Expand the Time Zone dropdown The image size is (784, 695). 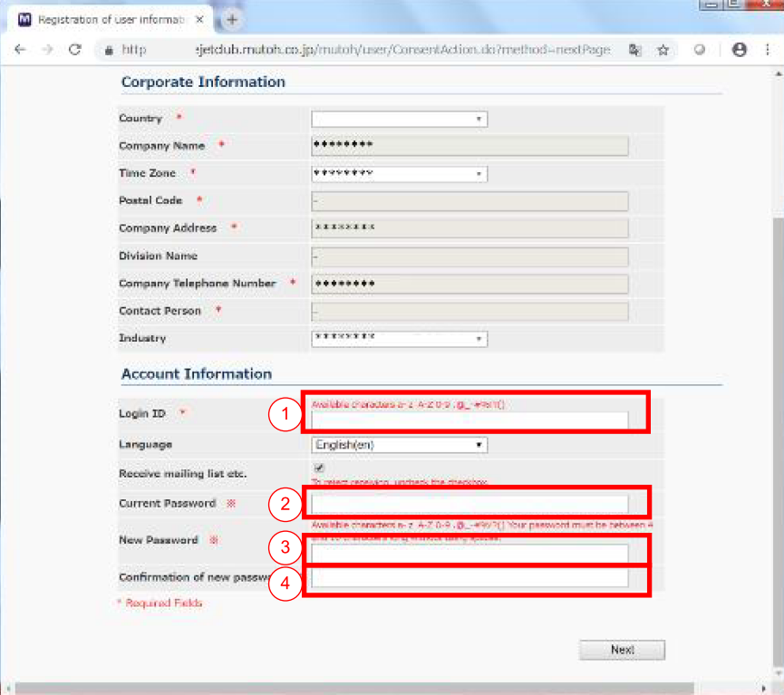(x=399, y=174)
